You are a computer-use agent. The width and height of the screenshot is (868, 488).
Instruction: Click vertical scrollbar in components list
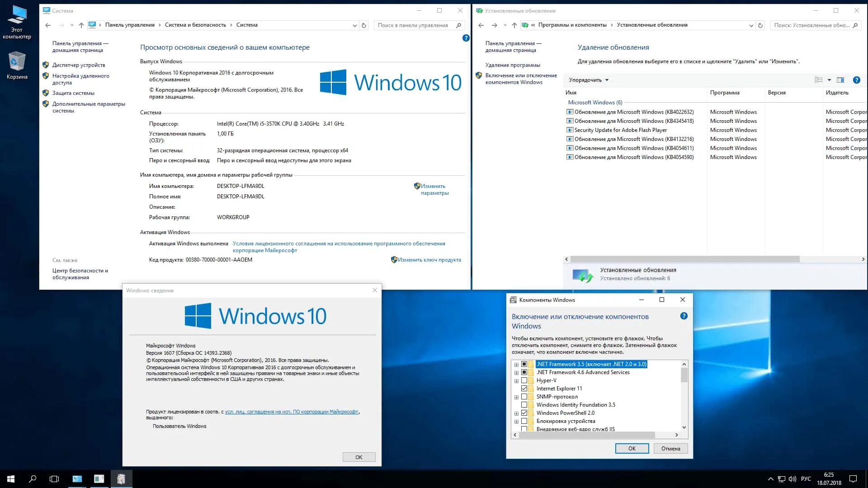[x=684, y=375]
